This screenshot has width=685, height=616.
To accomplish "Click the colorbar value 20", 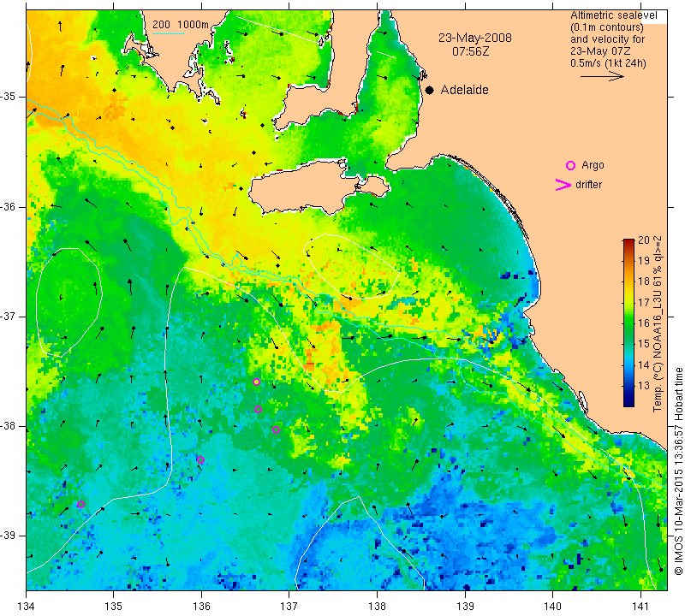I will tap(644, 240).
